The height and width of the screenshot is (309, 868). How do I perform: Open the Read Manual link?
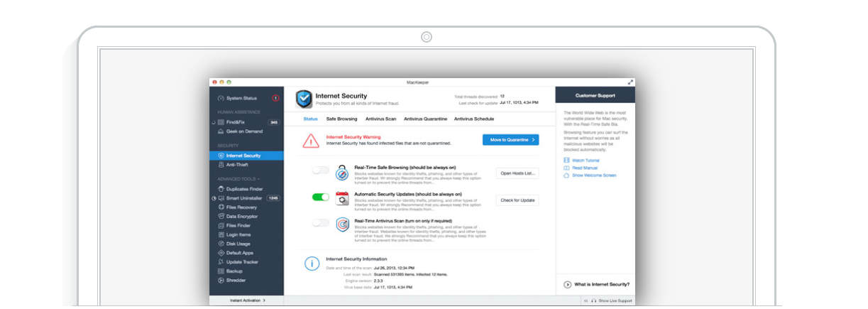579,168
